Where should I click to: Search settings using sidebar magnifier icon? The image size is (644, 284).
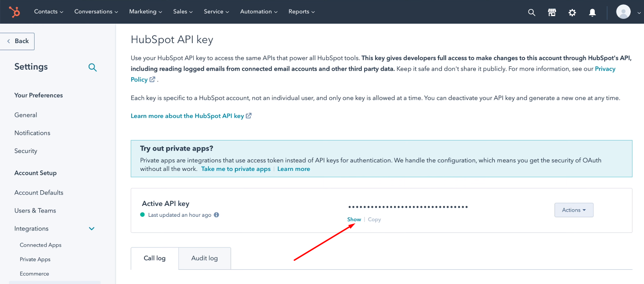coord(93,67)
